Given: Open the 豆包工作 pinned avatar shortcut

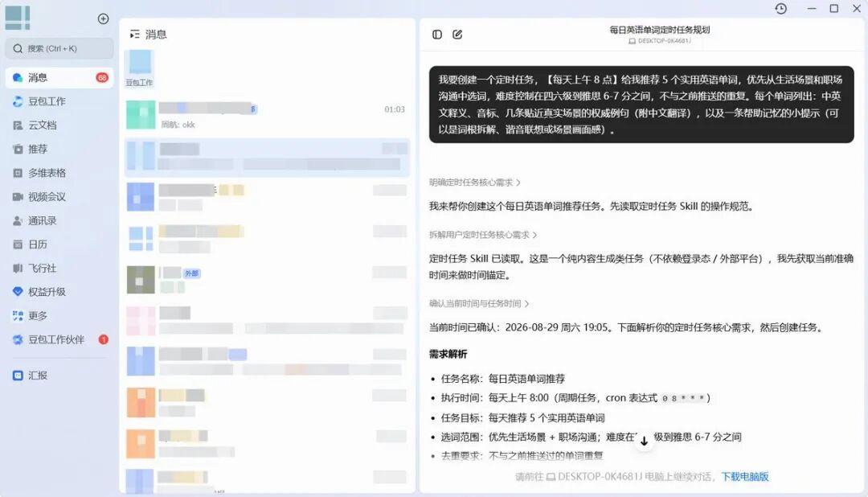Looking at the screenshot, I should [x=140, y=68].
